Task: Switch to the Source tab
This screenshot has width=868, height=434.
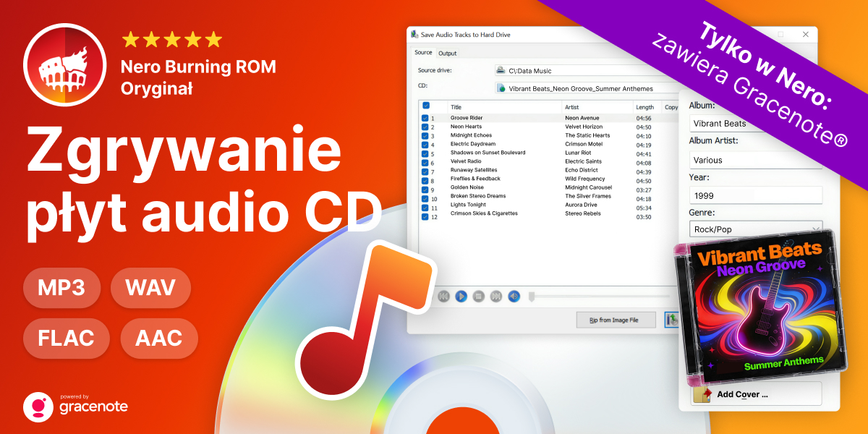Action: pos(423,53)
